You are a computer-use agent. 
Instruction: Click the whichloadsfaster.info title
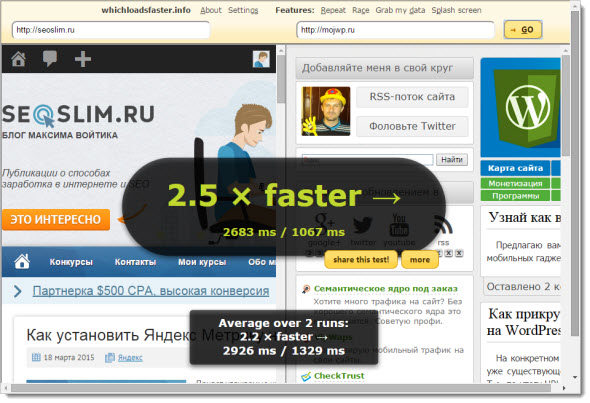coord(146,10)
